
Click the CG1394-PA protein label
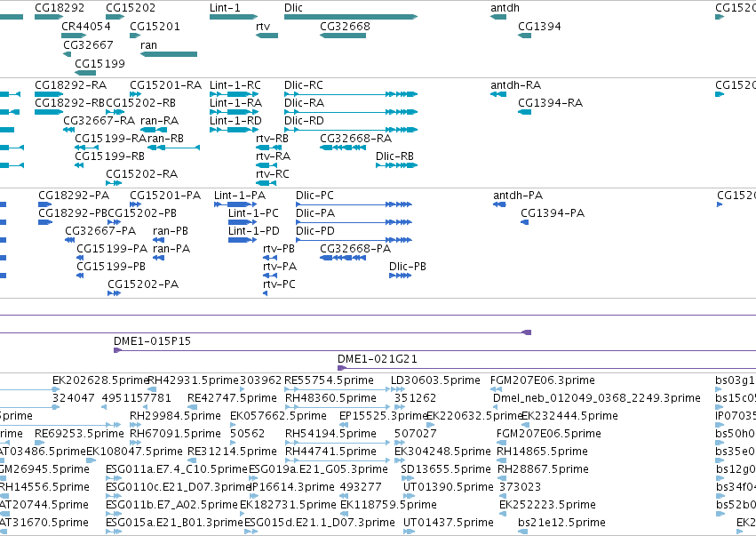[553, 213]
